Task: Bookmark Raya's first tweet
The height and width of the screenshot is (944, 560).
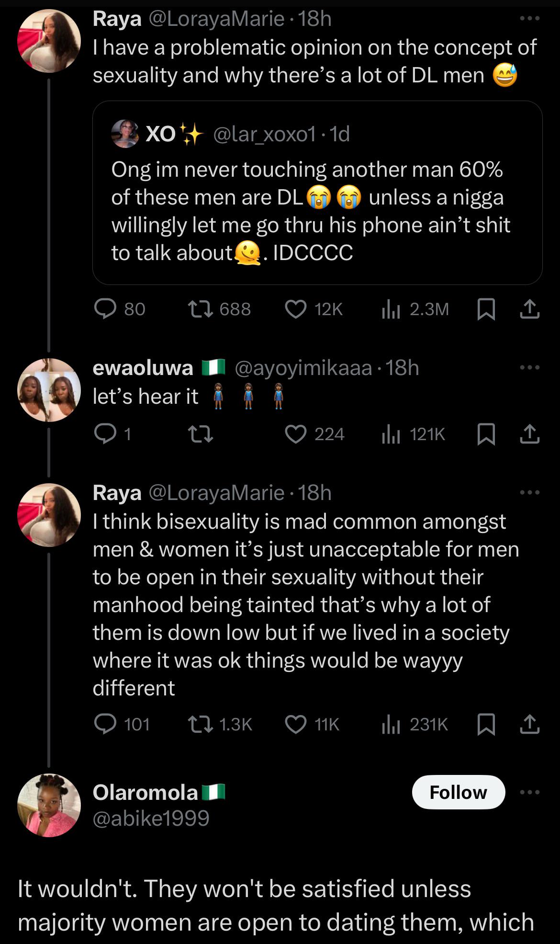Action: [x=487, y=309]
